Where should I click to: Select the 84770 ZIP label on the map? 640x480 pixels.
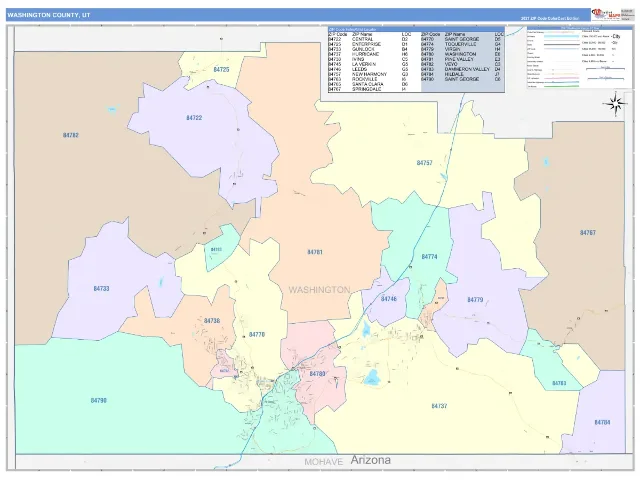tap(257, 335)
